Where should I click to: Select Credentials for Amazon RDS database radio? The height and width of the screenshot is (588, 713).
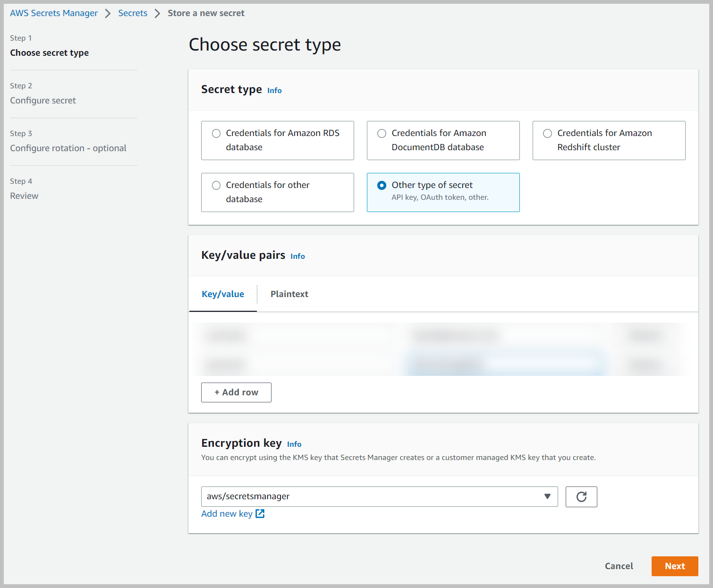click(x=216, y=133)
